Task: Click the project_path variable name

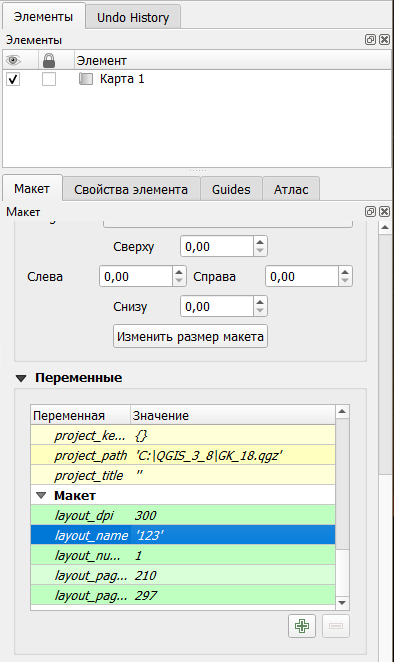Action: 90,456
